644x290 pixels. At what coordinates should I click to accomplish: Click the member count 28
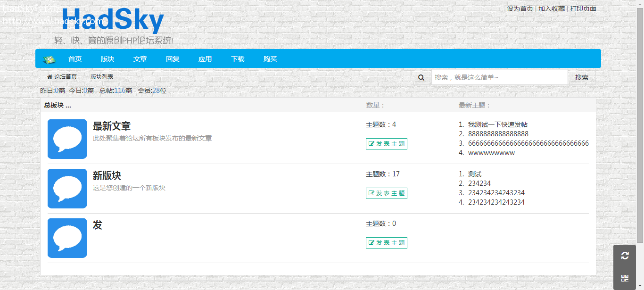click(156, 91)
